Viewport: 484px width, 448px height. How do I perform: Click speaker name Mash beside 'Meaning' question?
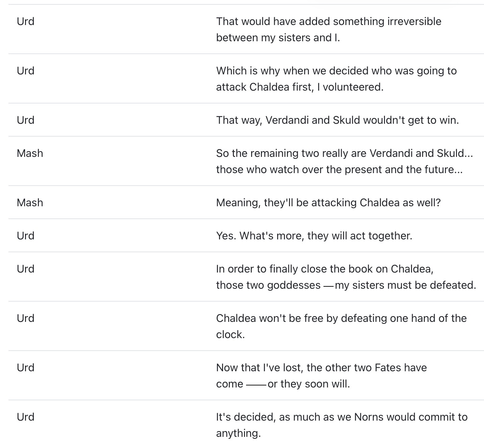point(30,203)
